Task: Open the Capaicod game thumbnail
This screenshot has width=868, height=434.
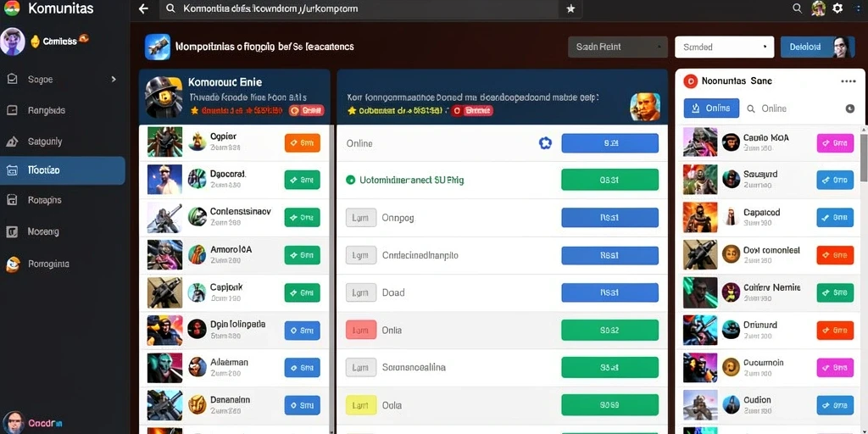Action: 700,217
